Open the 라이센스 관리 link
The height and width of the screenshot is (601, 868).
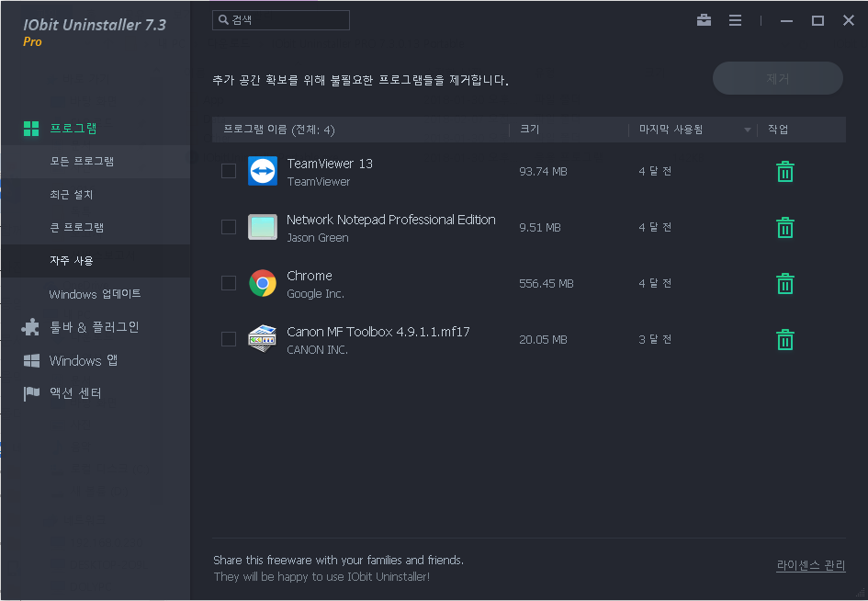(811, 565)
